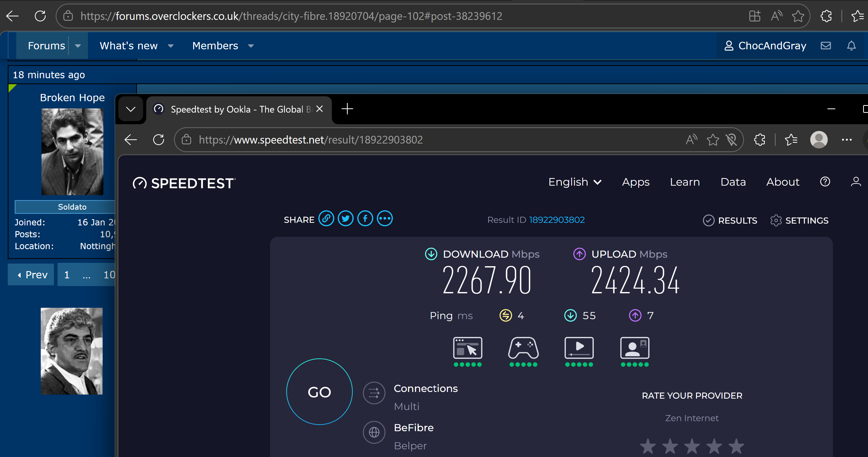Click the copy link share icon
The width and height of the screenshot is (868, 457).
[x=326, y=219]
